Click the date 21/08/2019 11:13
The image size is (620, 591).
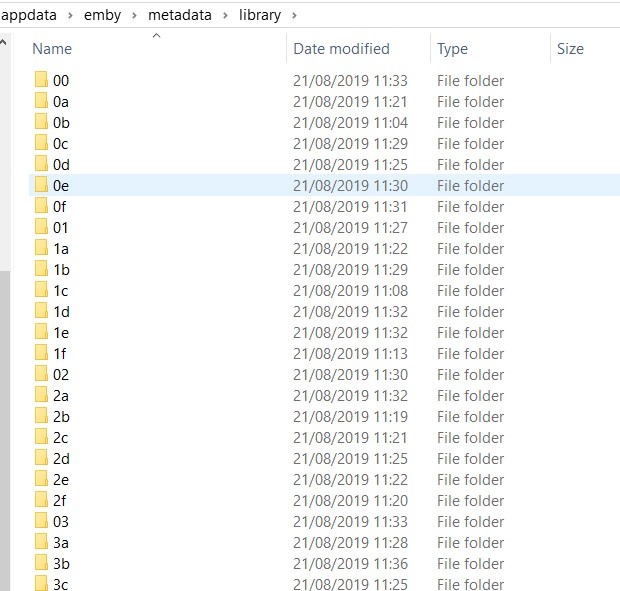[x=350, y=353]
